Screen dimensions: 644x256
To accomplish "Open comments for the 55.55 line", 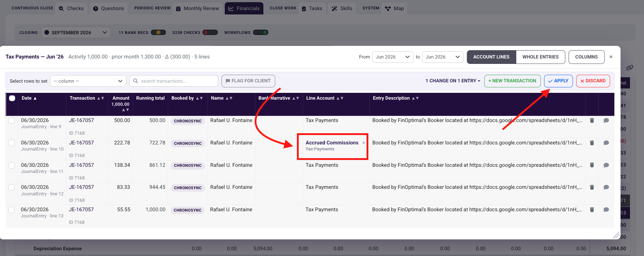I will (606, 209).
